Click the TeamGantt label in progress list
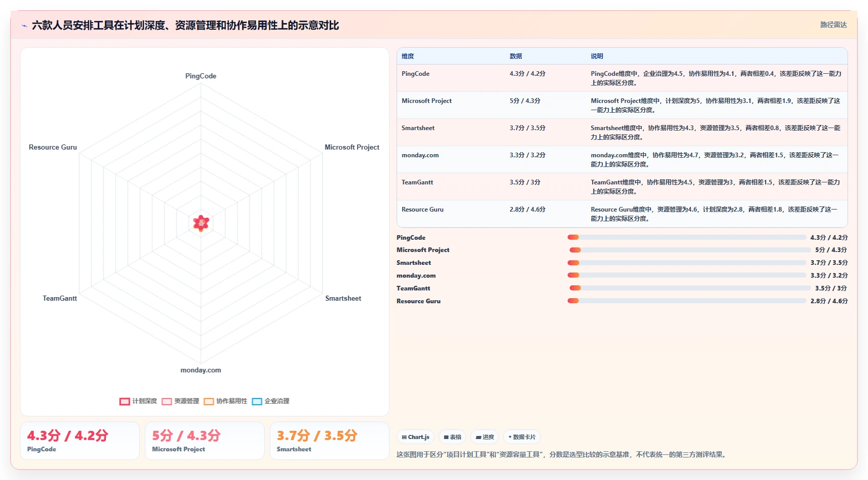Image resolution: width=868 pixels, height=480 pixels. [414, 288]
